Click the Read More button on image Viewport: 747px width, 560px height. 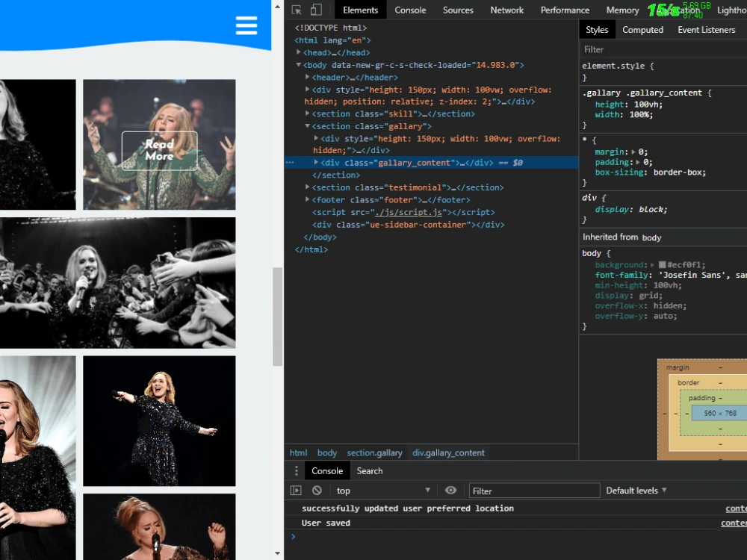tap(160, 151)
